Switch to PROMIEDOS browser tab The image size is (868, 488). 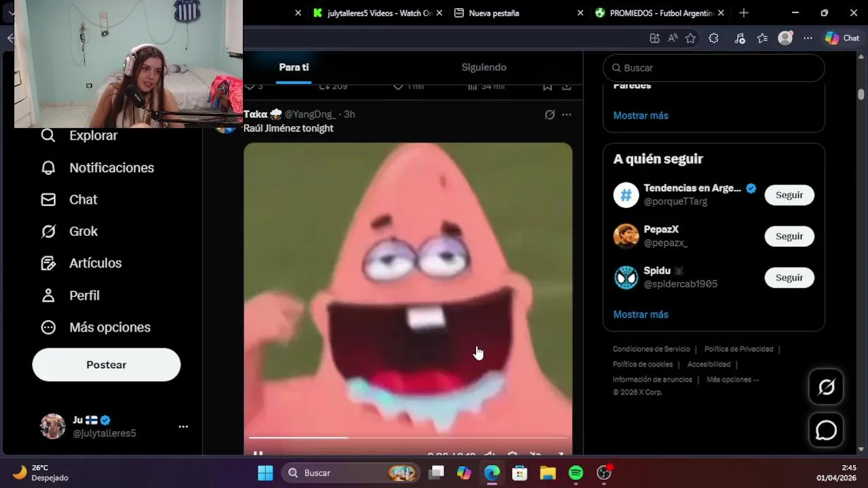[659, 13]
